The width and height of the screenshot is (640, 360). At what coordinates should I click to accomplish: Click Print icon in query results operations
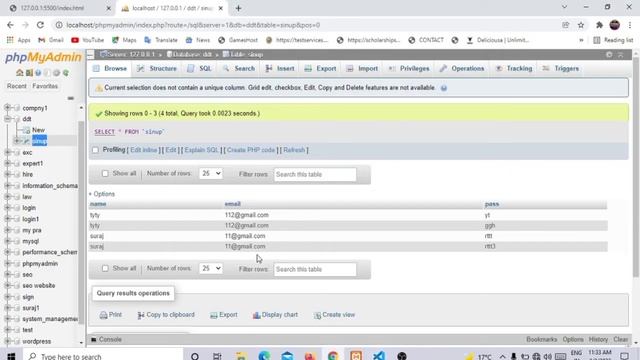pyautogui.click(x=111, y=315)
